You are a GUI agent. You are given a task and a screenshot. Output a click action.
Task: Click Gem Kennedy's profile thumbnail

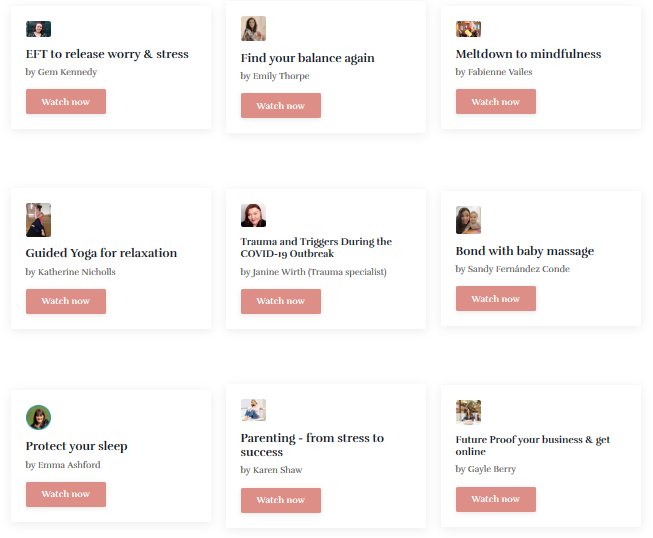pyautogui.click(x=38, y=29)
